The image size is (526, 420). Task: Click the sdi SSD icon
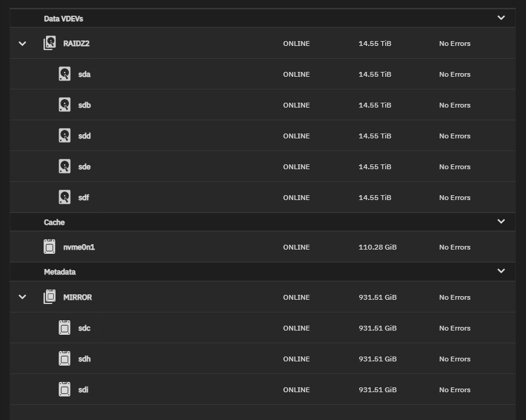pyautogui.click(x=65, y=390)
